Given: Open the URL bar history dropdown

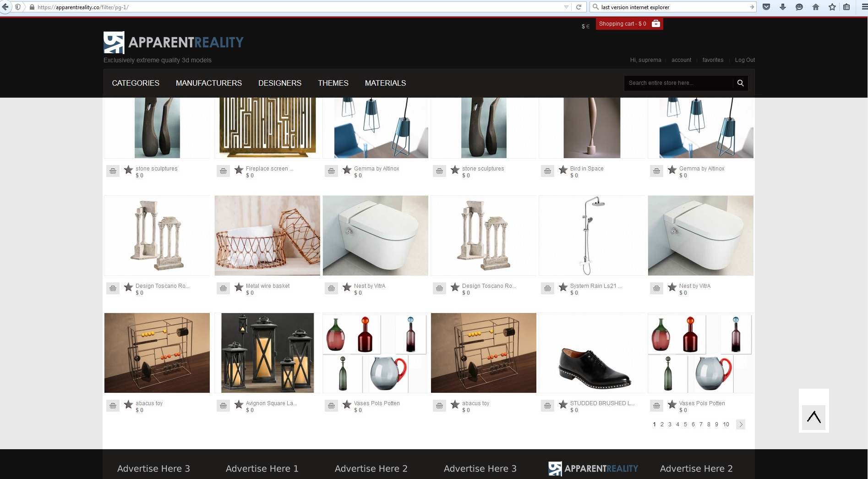Looking at the screenshot, I should (566, 7).
